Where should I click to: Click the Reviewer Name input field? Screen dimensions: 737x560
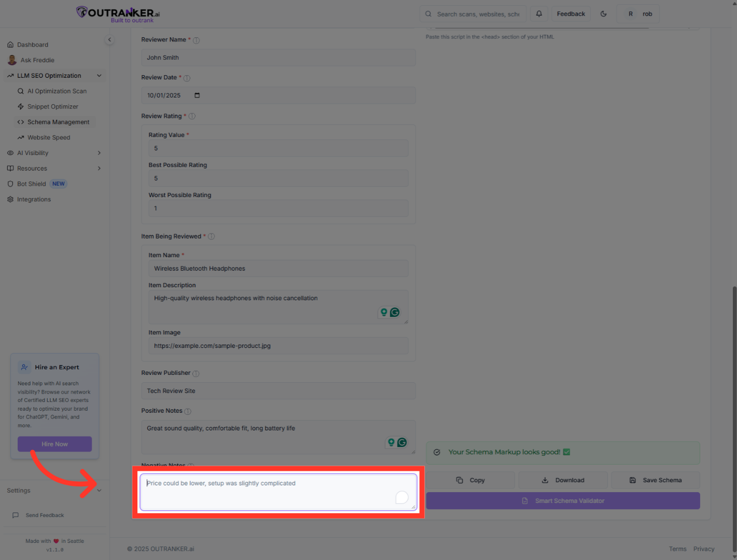click(278, 58)
